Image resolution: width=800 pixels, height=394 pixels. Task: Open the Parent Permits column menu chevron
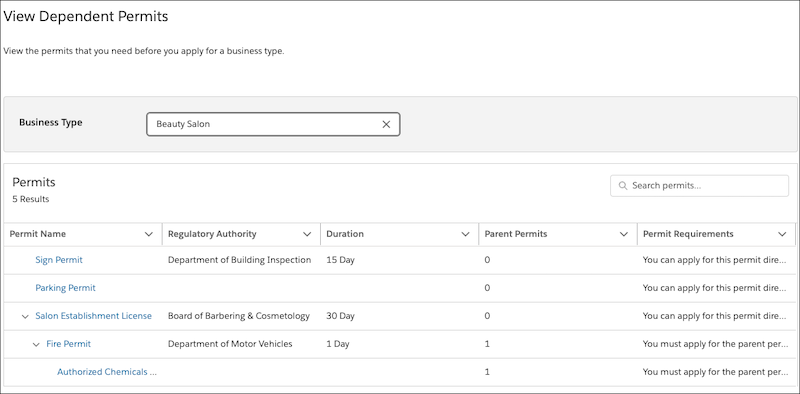(623, 234)
